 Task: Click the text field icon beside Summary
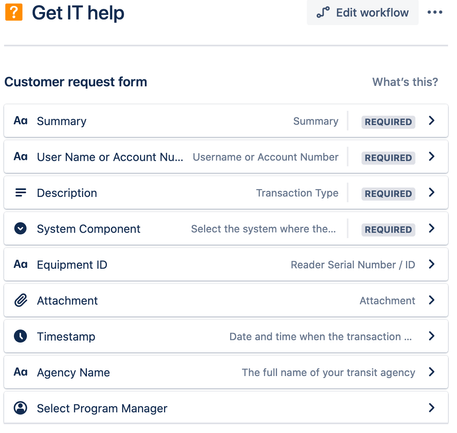click(20, 121)
